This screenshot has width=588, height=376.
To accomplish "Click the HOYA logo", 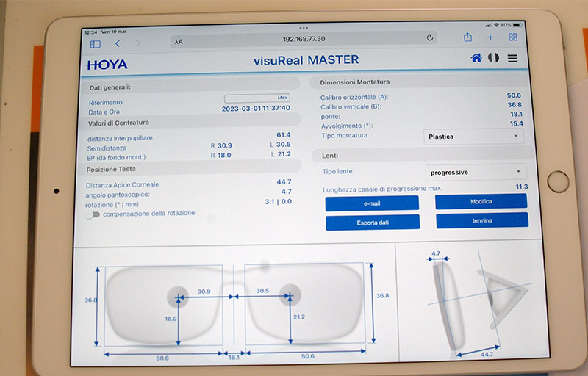I will tap(107, 65).
